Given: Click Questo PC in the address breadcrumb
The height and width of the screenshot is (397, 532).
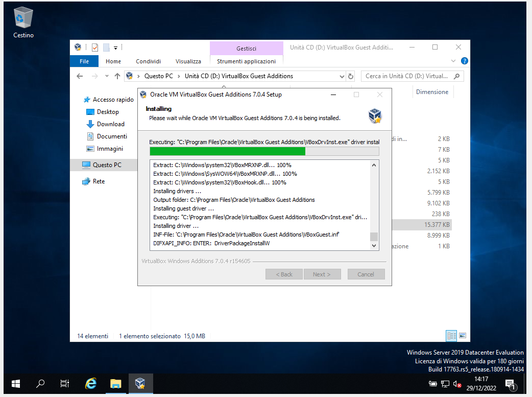Looking at the screenshot, I should pos(158,76).
